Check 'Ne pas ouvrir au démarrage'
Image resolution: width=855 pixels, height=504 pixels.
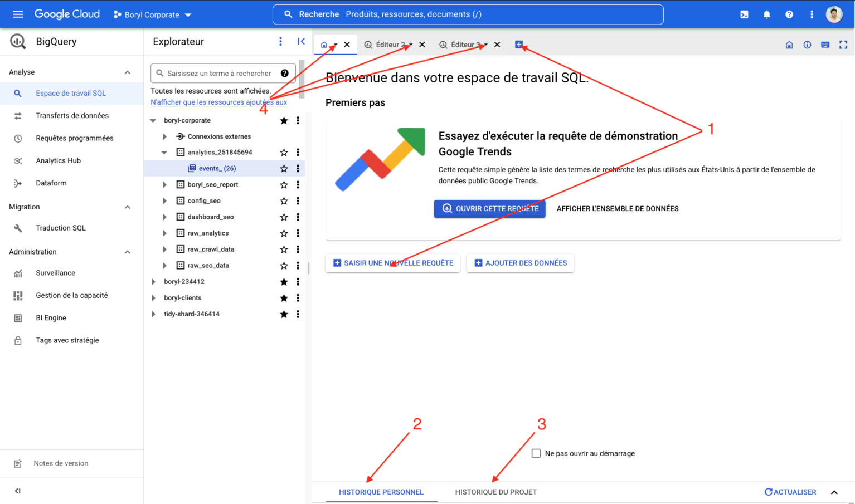[x=536, y=453]
